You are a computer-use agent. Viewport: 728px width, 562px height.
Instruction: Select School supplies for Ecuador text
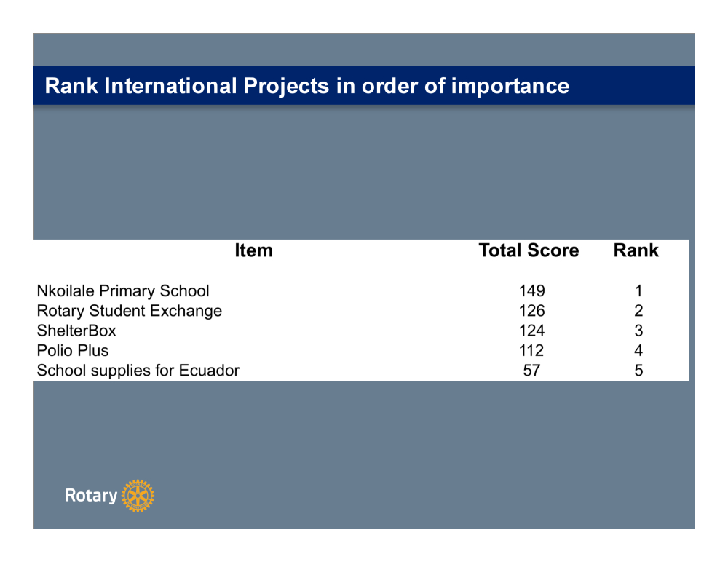coord(138,371)
